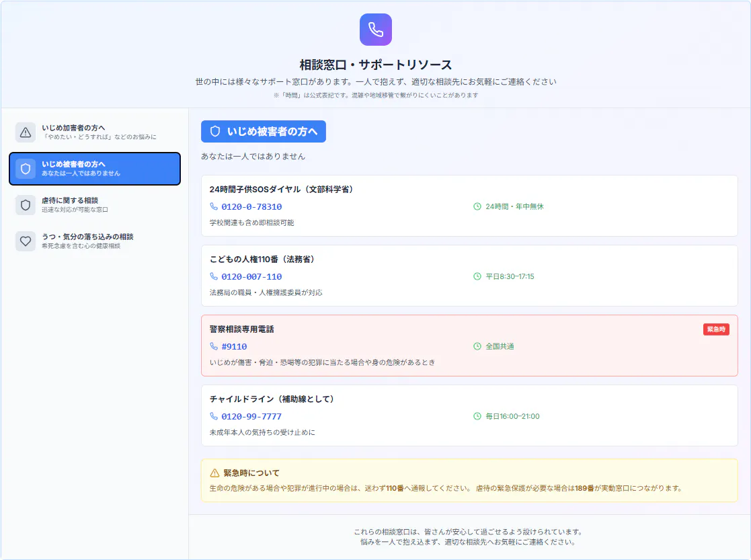Call the 0120-0-78310 SOS dial number

(x=251, y=207)
